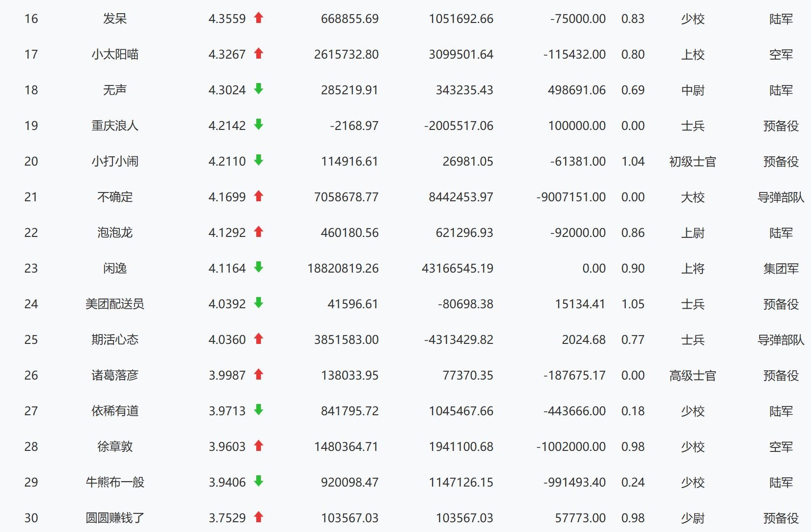Click the red up arrow next to 4.1699
Screen dimensions: 811x532
pyautogui.click(x=259, y=196)
